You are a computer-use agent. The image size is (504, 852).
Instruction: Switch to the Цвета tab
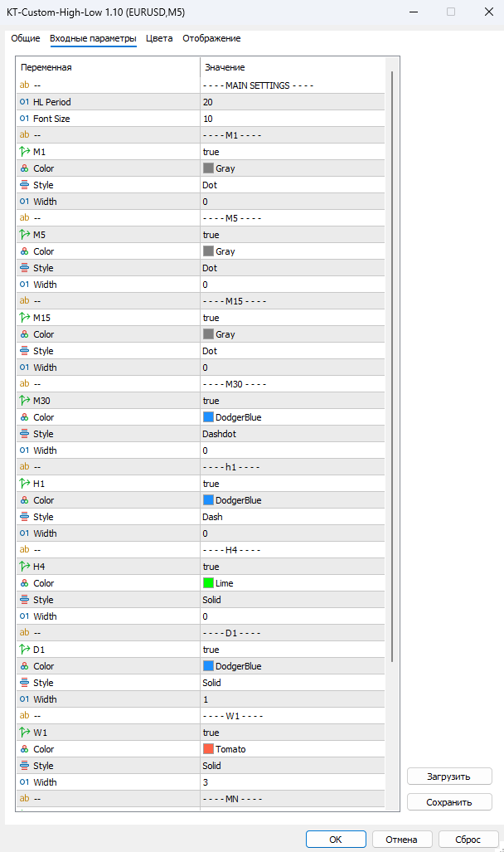(159, 39)
